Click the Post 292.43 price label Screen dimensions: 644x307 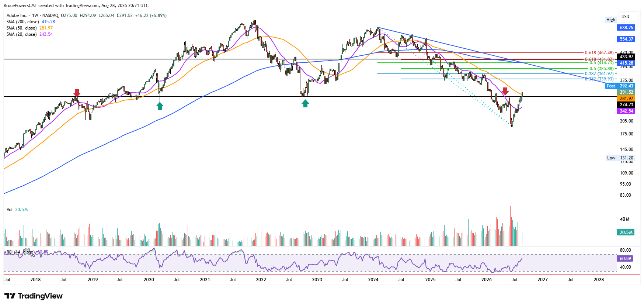pyautogui.click(x=620, y=86)
